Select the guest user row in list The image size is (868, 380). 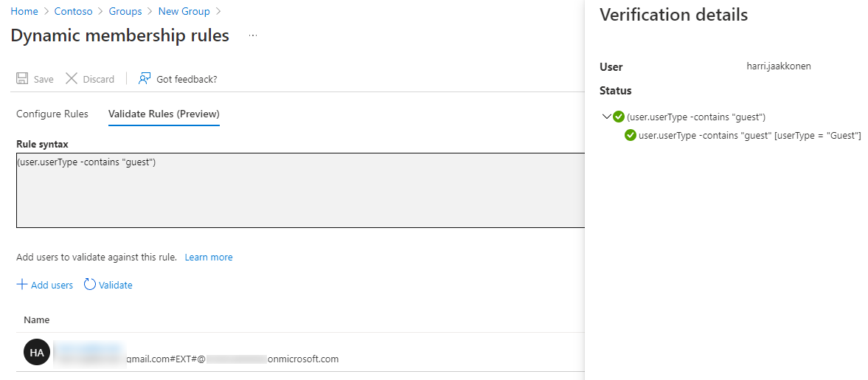click(295, 353)
